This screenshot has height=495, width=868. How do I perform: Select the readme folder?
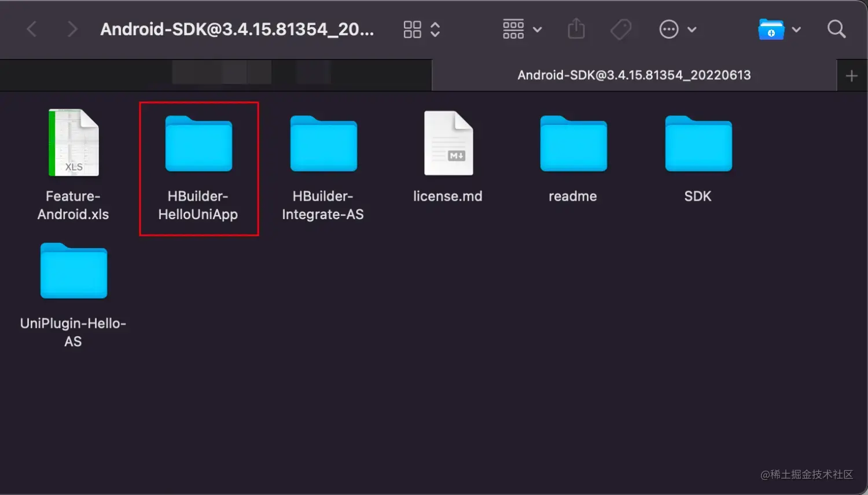tap(572, 143)
